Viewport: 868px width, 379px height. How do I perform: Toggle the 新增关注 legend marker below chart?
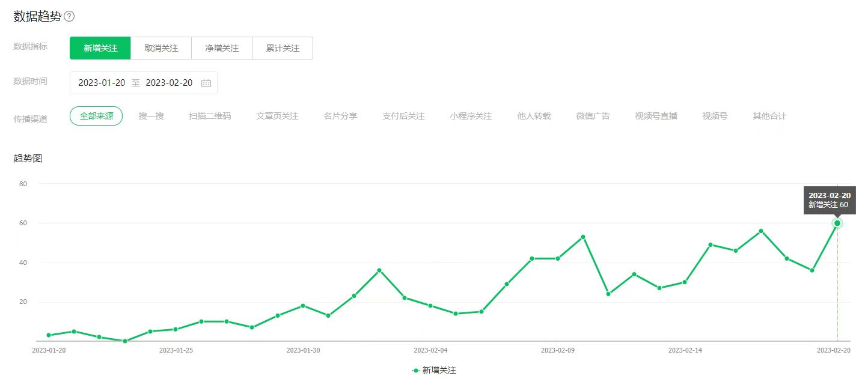click(x=416, y=371)
